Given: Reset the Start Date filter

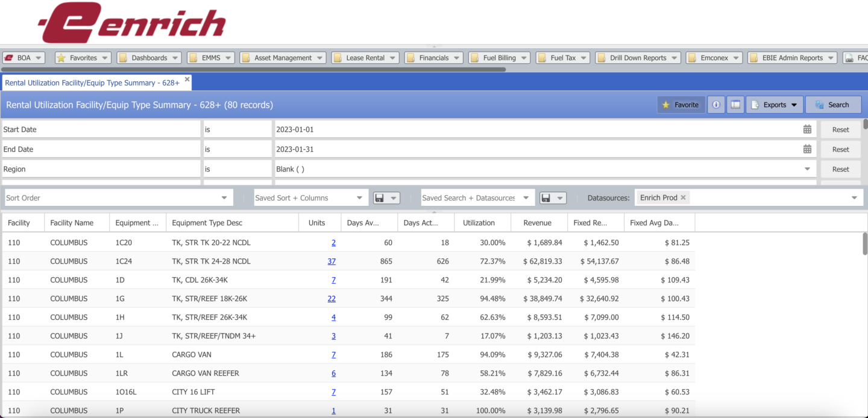Looking at the screenshot, I should click(x=840, y=129).
